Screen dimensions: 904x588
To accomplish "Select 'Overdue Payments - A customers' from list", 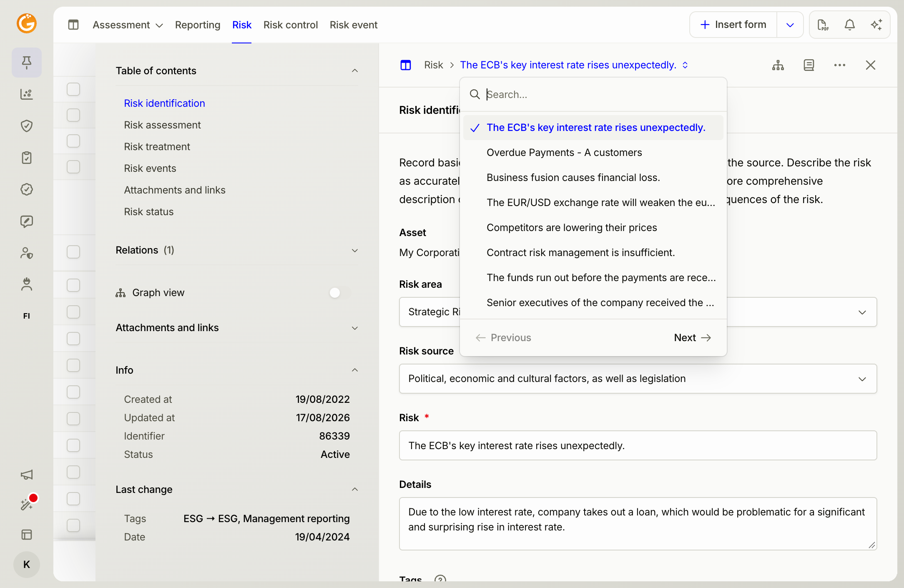I will point(593,153).
